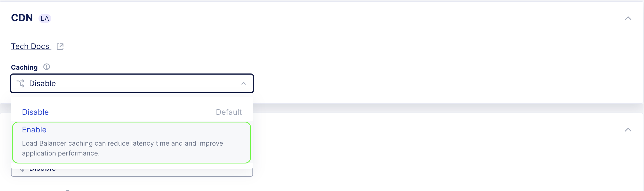Click the info icon next to Caching
644x191 pixels.
[x=47, y=67]
